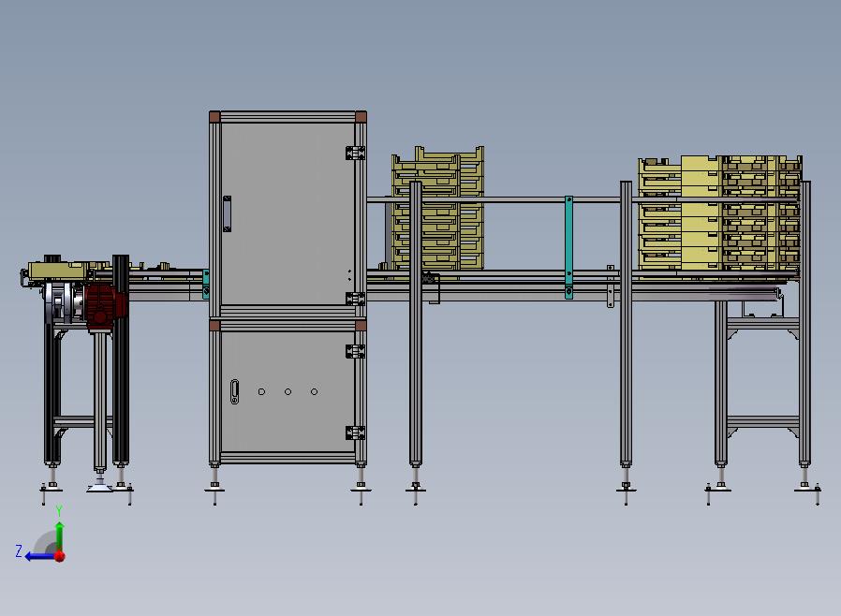Click the blue Z axis arrow of the triad
The image size is (841, 616).
[39, 556]
